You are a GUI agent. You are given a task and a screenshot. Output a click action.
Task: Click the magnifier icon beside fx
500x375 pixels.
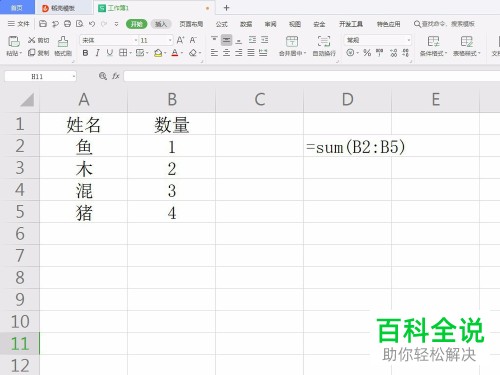tap(103, 76)
